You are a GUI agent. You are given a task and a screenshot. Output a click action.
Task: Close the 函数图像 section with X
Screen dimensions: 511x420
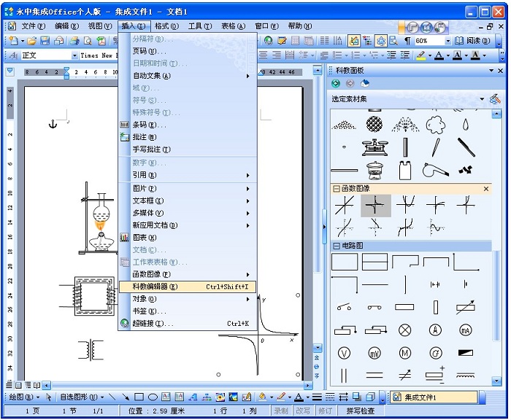(x=486, y=189)
